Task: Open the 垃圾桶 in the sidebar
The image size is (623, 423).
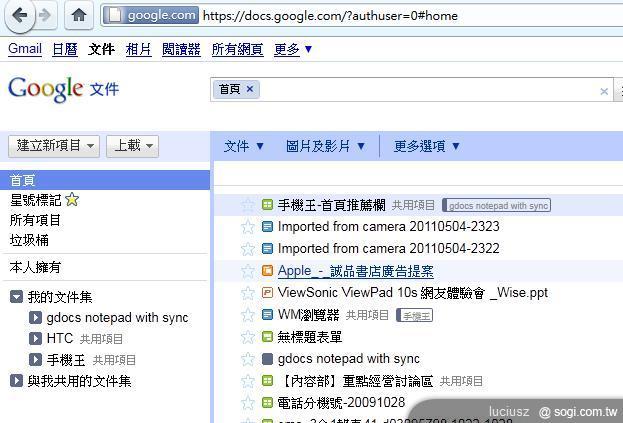Action: pos(29,240)
